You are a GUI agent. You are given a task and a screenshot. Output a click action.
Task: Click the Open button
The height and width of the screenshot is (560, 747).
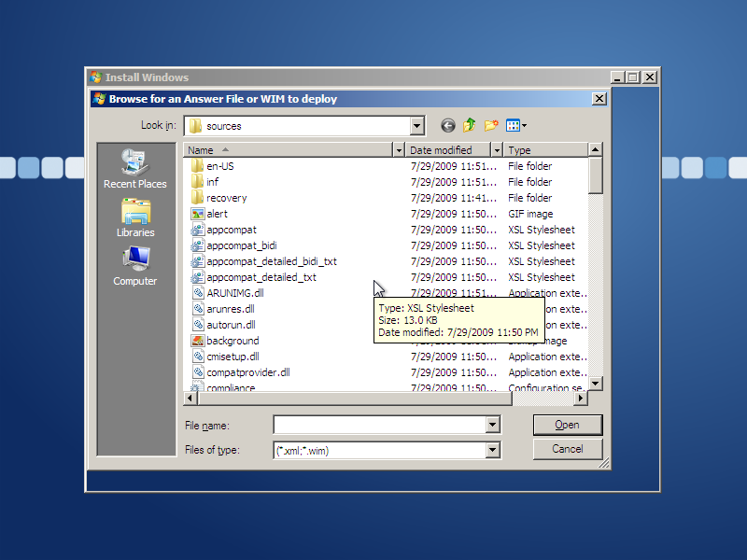(568, 425)
